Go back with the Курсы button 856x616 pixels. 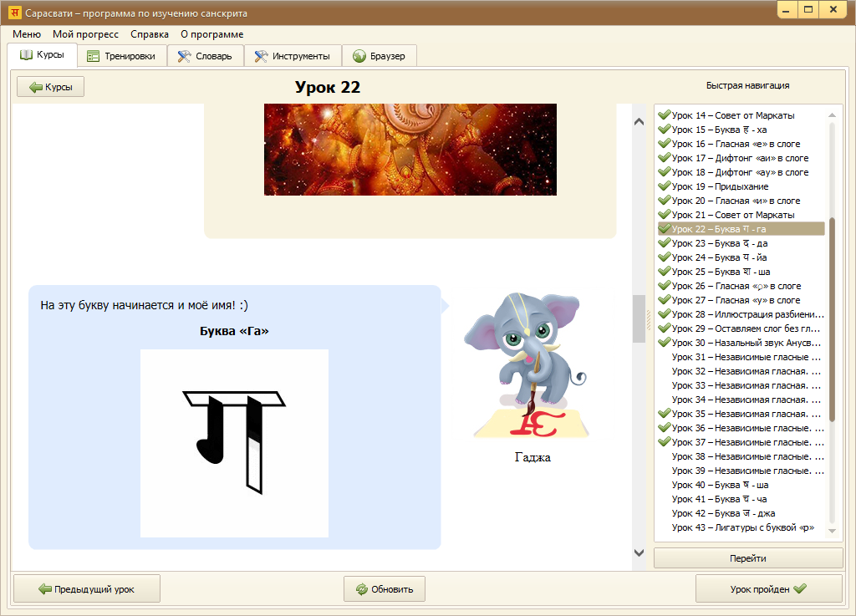[x=50, y=87]
